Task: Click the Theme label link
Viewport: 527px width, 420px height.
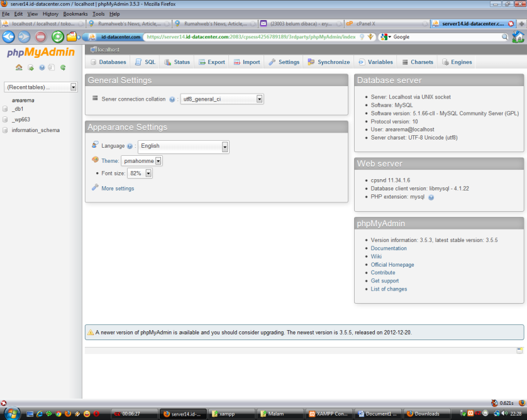Action: (x=109, y=161)
